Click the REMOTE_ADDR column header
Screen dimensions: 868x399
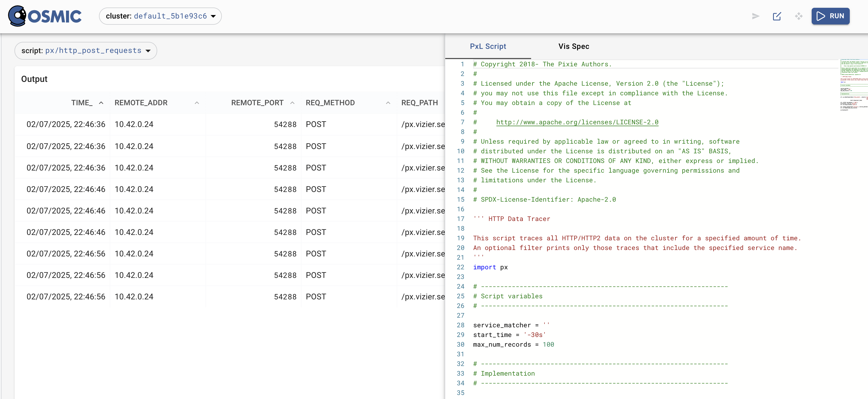point(141,103)
